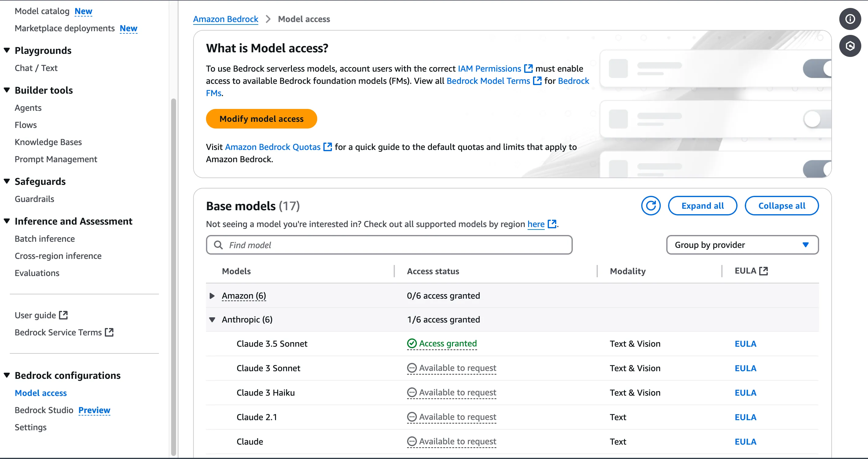
Task: Click the Expand all button
Action: [702, 206]
